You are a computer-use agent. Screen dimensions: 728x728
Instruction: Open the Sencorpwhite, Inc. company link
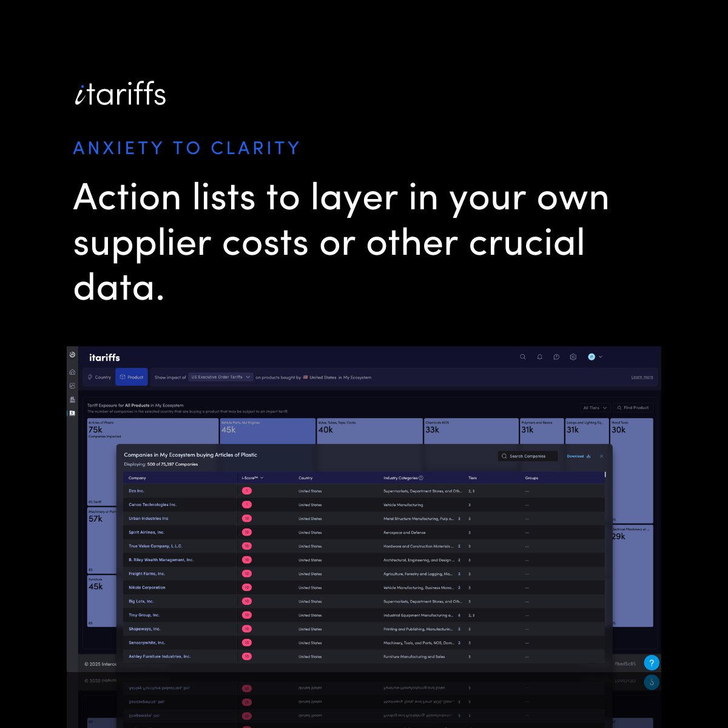click(147, 642)
